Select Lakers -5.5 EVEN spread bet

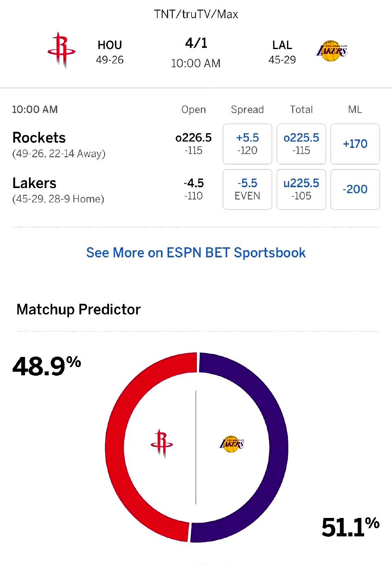247,189
